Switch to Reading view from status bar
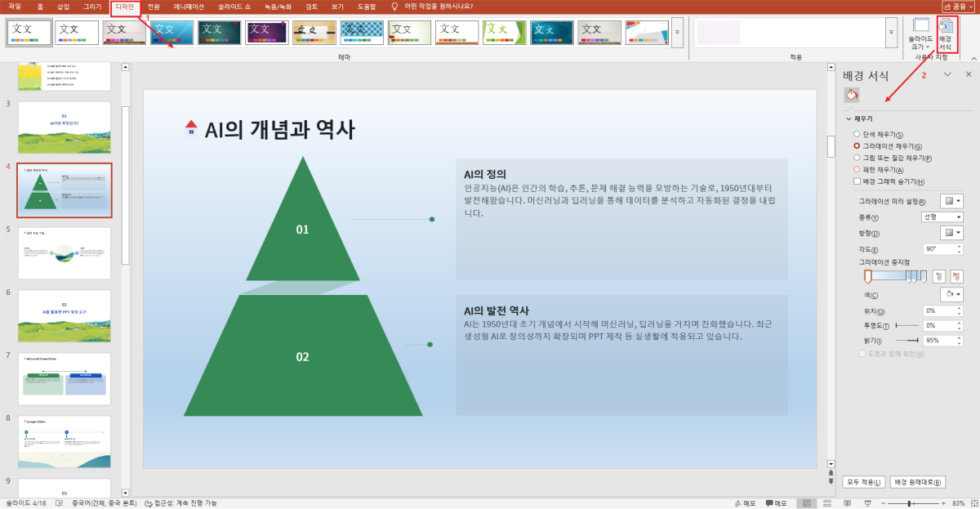The image size is (980, 509). click(x=848, y=502)
